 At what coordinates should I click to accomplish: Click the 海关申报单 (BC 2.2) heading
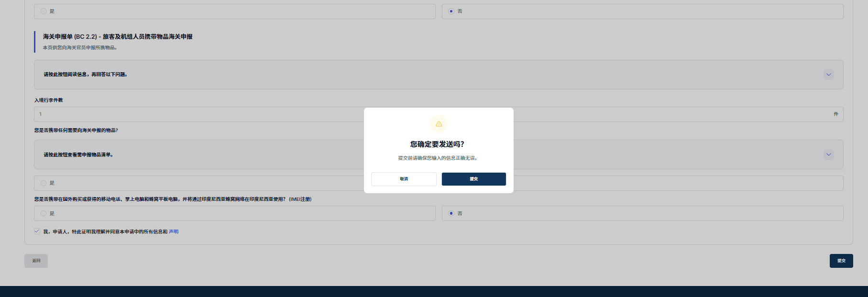118,36
